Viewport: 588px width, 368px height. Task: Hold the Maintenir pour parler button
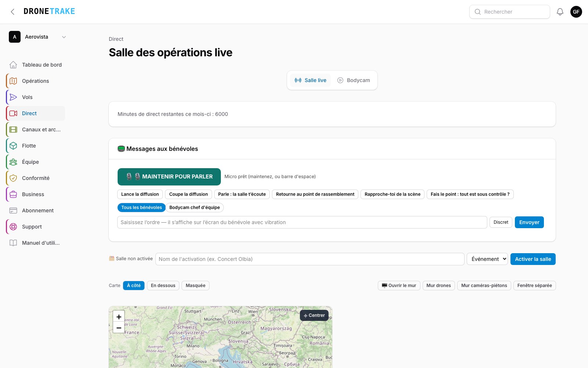[x=169, y=177]
